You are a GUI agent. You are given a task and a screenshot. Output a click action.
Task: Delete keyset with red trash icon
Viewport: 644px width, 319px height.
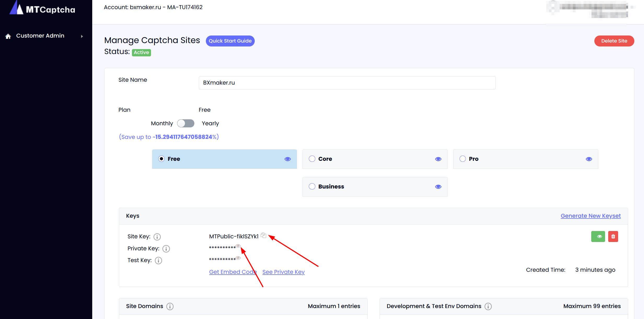613,237
